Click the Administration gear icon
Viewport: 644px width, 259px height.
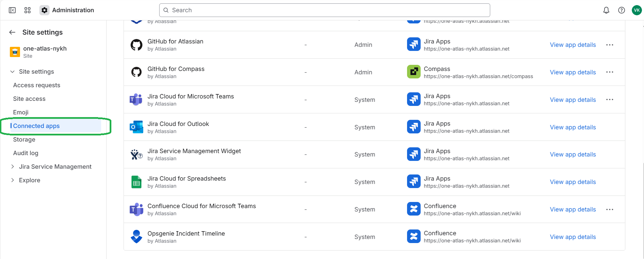(x=44, y=10)
